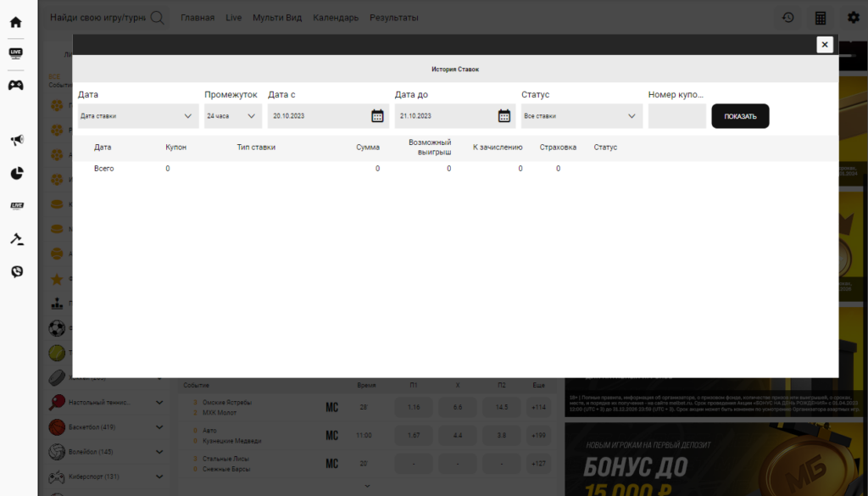Click odds 1.16 for Омские Ястребы
This screenshot has height=496, width=868.
click(x=414, y=408)
